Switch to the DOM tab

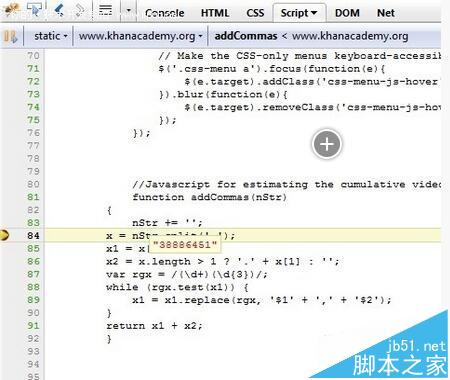coord(347,13)
